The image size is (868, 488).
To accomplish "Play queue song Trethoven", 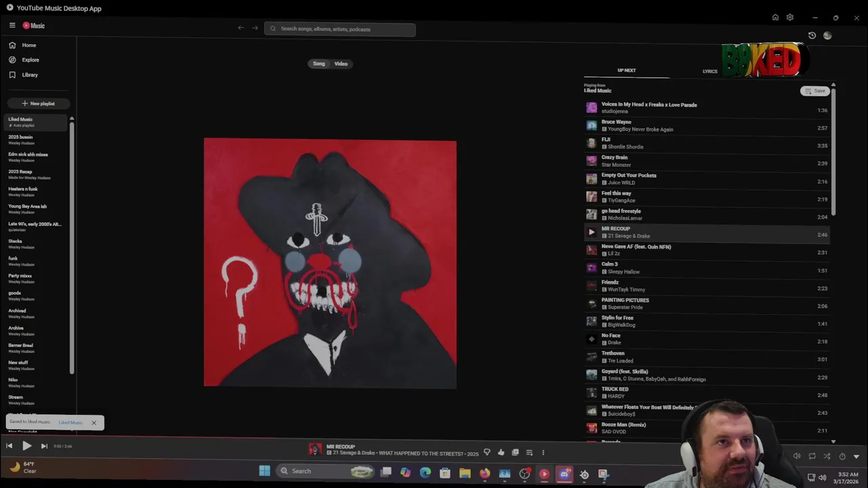I will [706, 357].
